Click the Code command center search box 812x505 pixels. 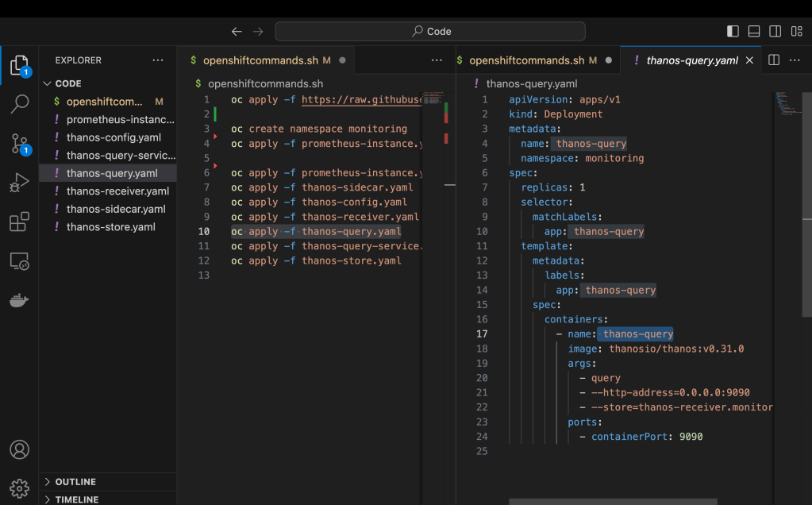click(430, 31)
